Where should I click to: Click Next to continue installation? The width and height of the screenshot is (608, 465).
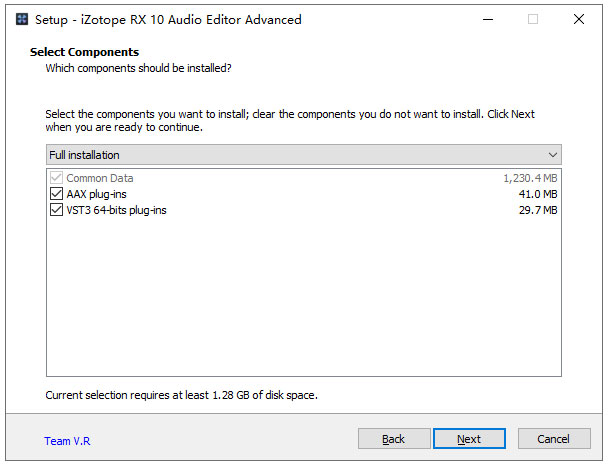469,439
